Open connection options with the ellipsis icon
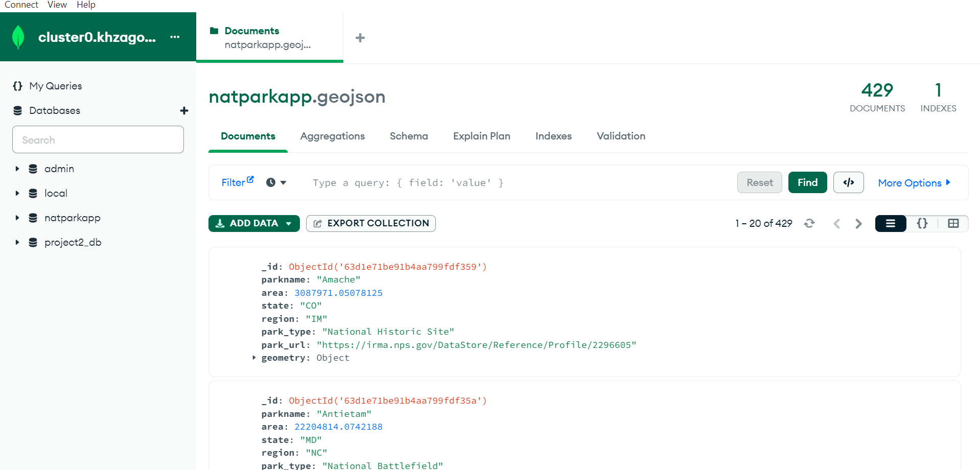The image size is (980, 470). click(x=175, y=37)
